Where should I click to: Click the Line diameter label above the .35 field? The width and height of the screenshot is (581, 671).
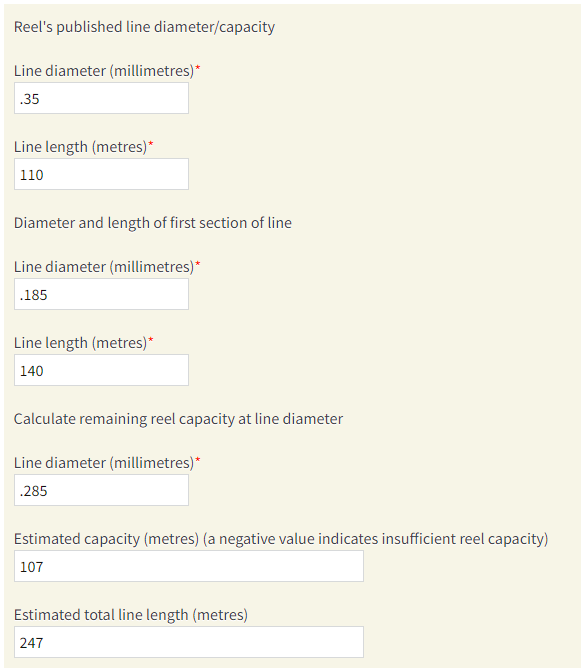click(x=104, y=71)
